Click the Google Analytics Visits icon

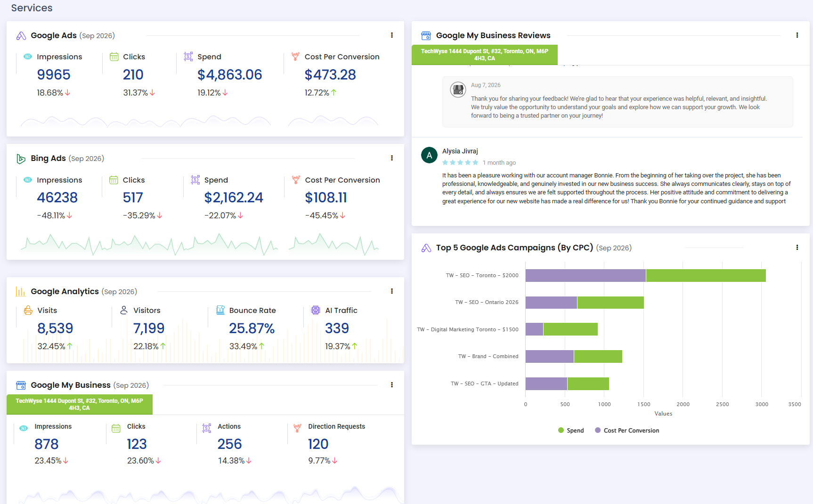28,310
